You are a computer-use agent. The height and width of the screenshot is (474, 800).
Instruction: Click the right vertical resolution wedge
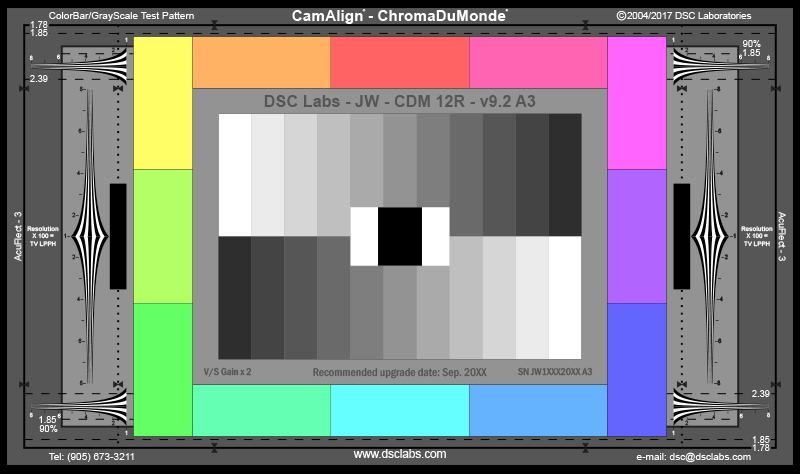[710, 236]
